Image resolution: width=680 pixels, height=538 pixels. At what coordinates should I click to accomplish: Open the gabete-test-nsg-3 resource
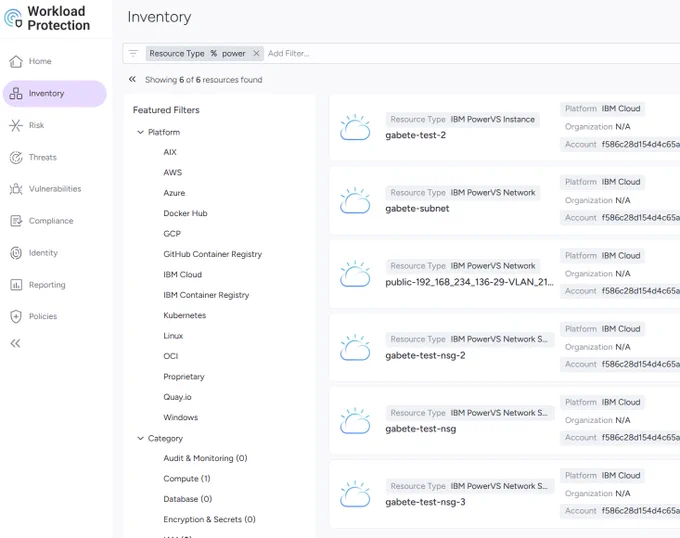click(x=425, y=502)
